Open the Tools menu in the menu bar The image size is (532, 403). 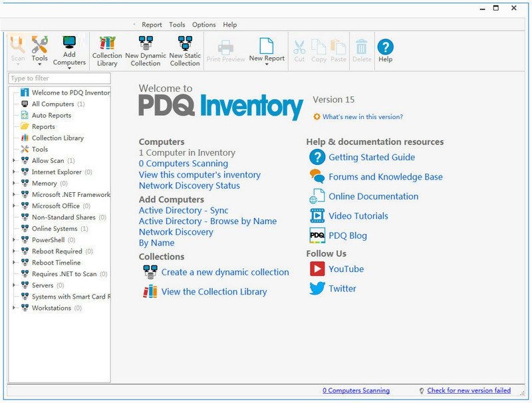(177, 25)
